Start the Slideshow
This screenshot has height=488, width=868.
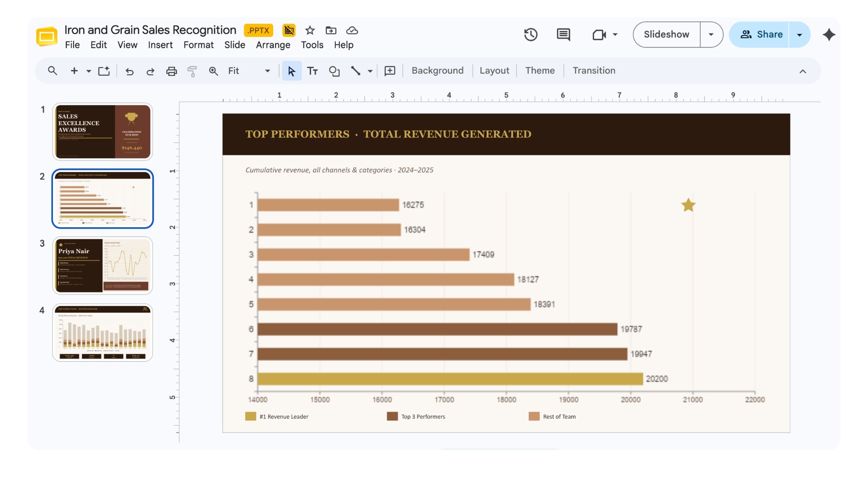(666, 34)
